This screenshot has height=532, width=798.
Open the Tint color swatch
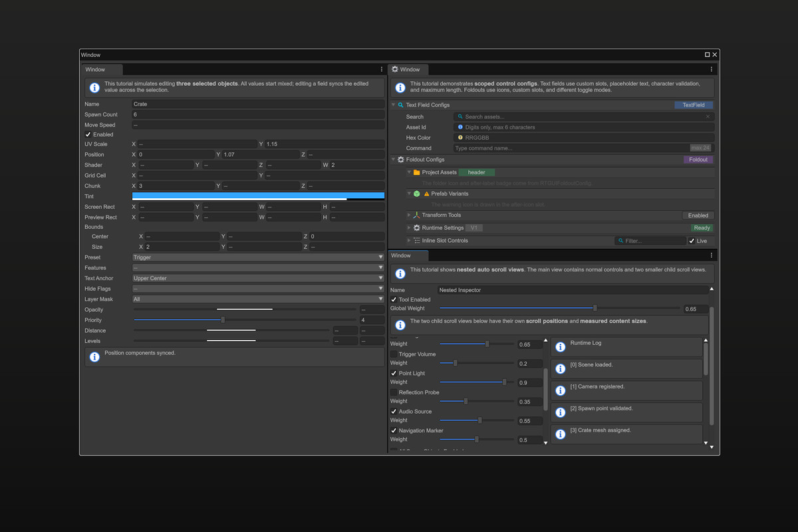[x=258, y=196]
